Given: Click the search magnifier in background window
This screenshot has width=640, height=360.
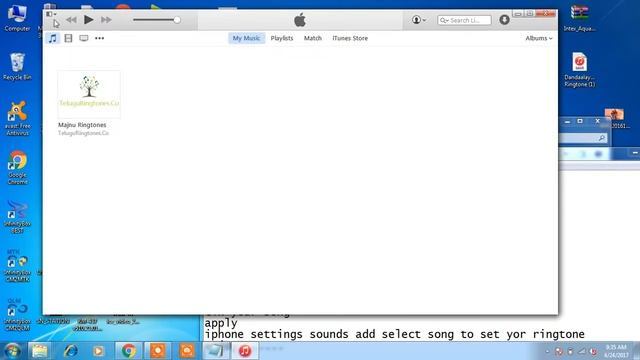Looking at the screenshot, I should [x=602, y=138].
